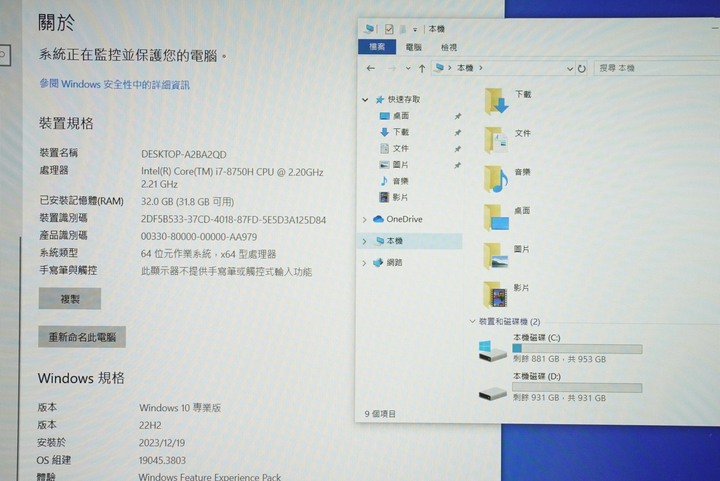Select 文件 in quick access sidebar
Viewport: 720px width, 481px height.
click(400, 148)
